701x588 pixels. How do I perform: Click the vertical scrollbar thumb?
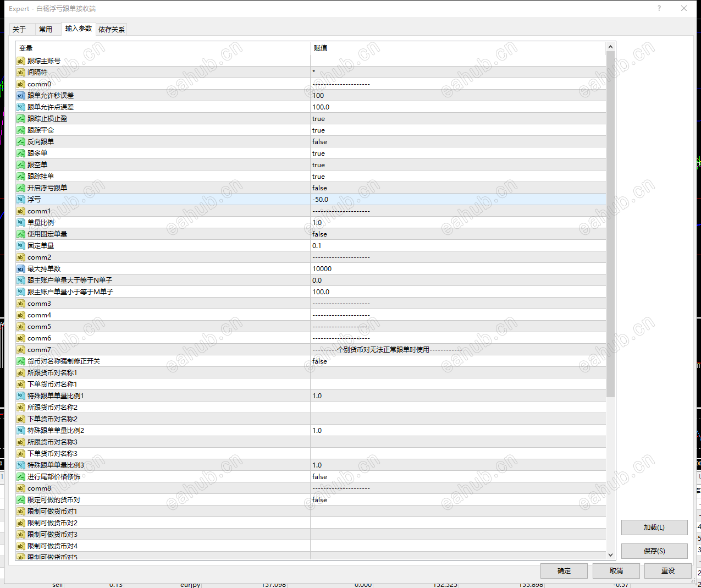point(610,224)
